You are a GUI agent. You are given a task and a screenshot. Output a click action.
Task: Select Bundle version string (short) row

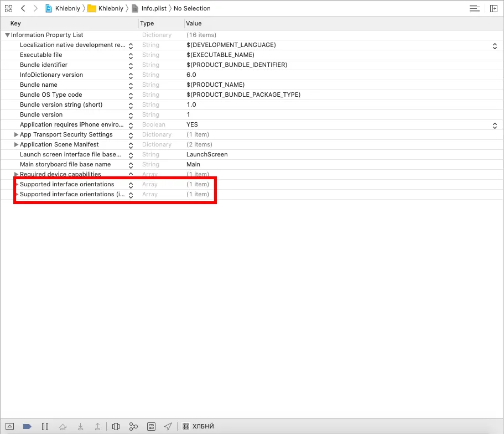pyautogui.click(x=252, y=104)
